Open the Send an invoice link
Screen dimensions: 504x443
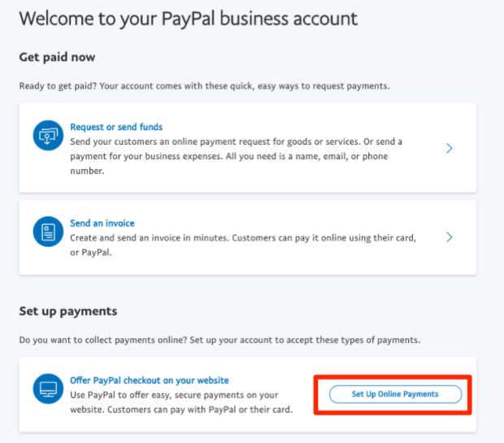[102, 223]
